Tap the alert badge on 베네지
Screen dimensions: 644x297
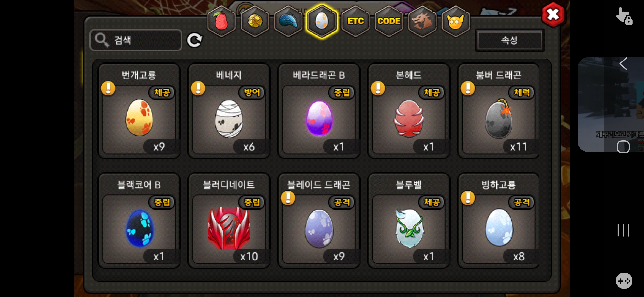198,88
